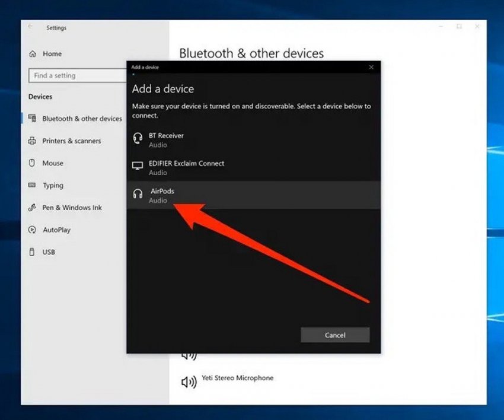Click the Home icon in Settings sidebar

click(32, 54)
